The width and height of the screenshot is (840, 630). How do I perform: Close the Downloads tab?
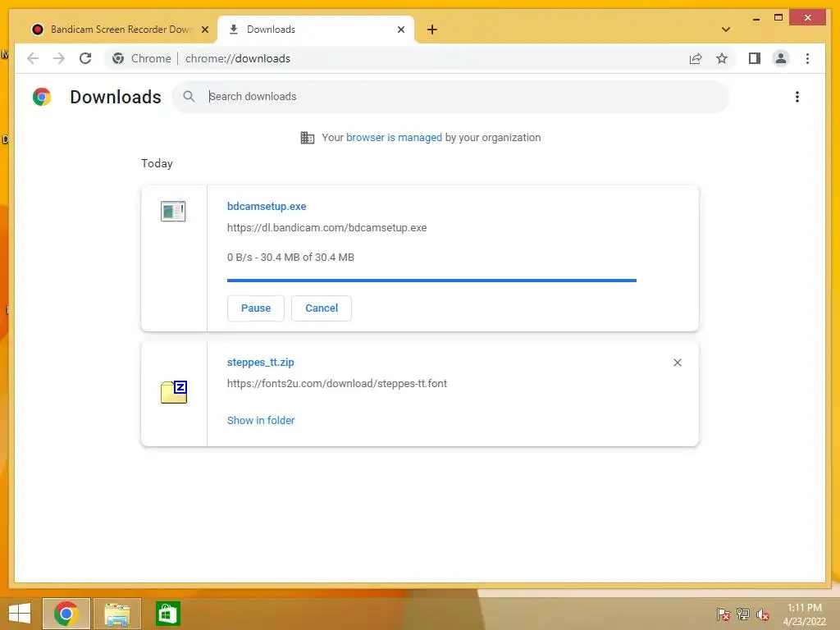400,30
